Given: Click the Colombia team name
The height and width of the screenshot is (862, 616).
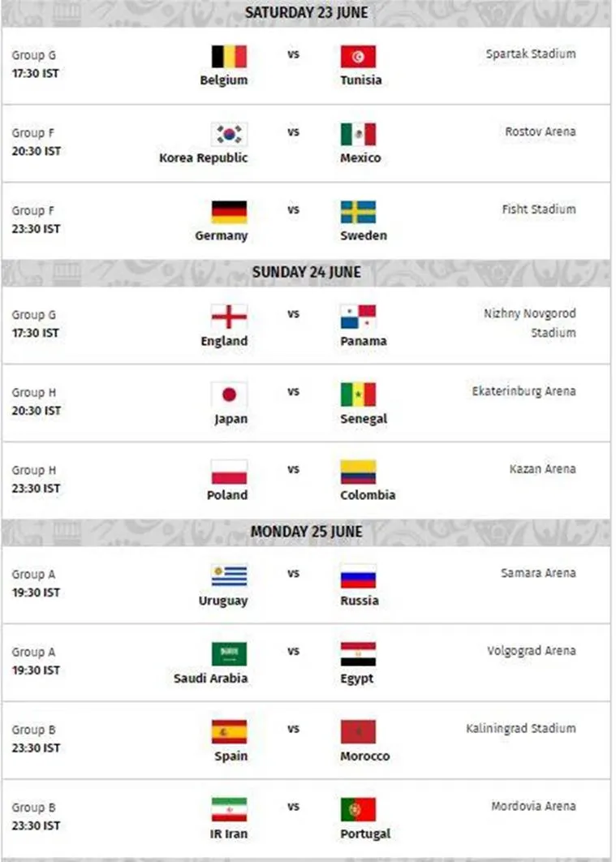Looking at the screenshot, I should point(368,495).
